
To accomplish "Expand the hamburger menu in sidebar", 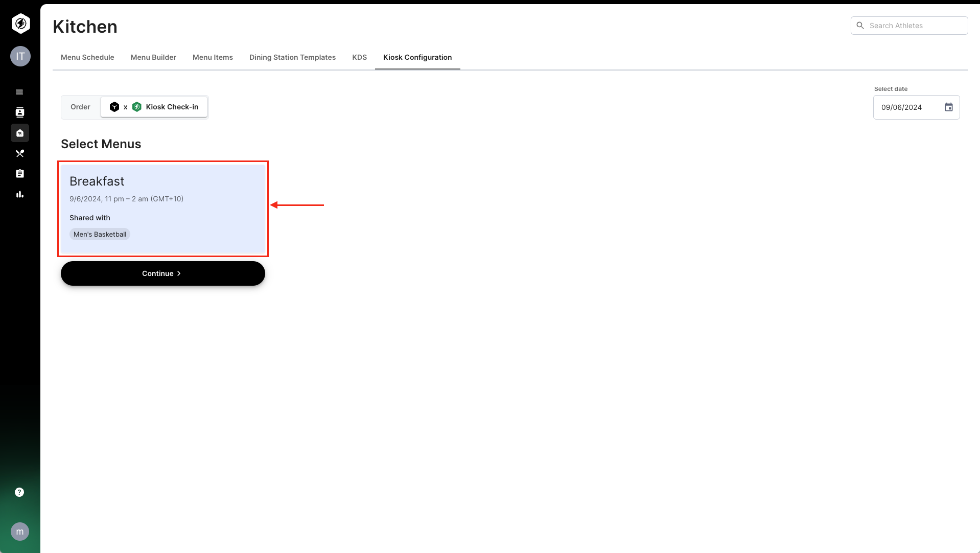I will point(19,92).
